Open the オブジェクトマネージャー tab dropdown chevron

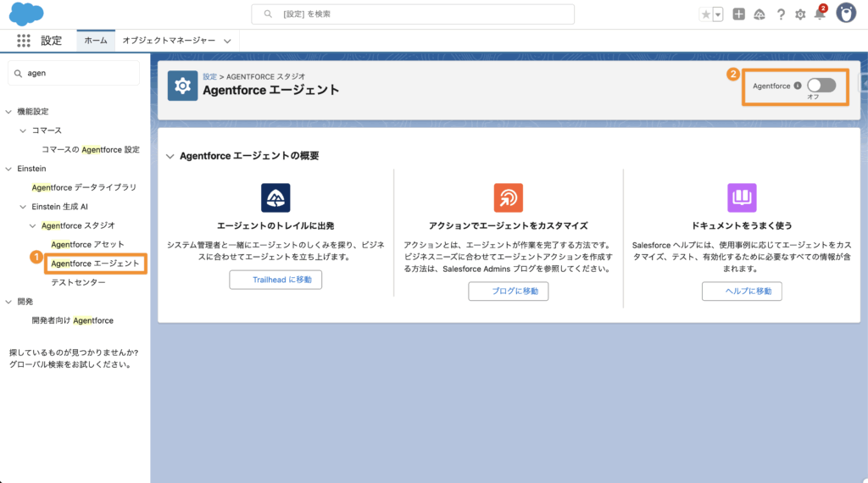227,41
